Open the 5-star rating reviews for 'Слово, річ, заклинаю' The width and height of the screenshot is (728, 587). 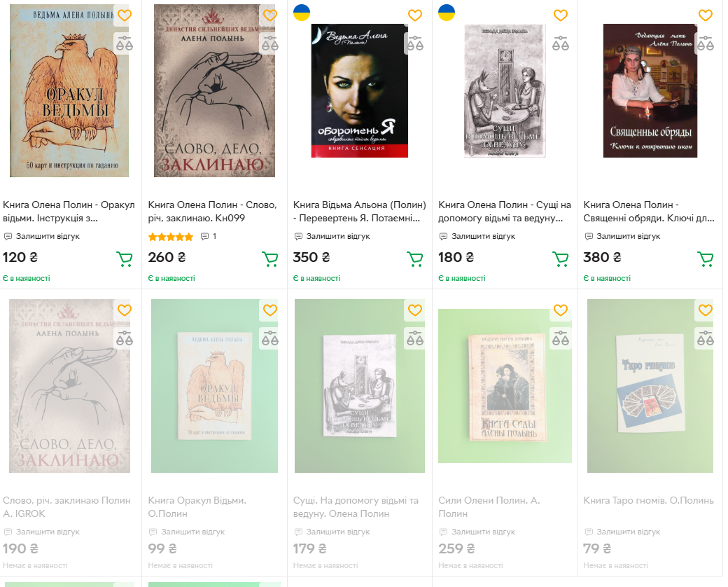point(171,237)
